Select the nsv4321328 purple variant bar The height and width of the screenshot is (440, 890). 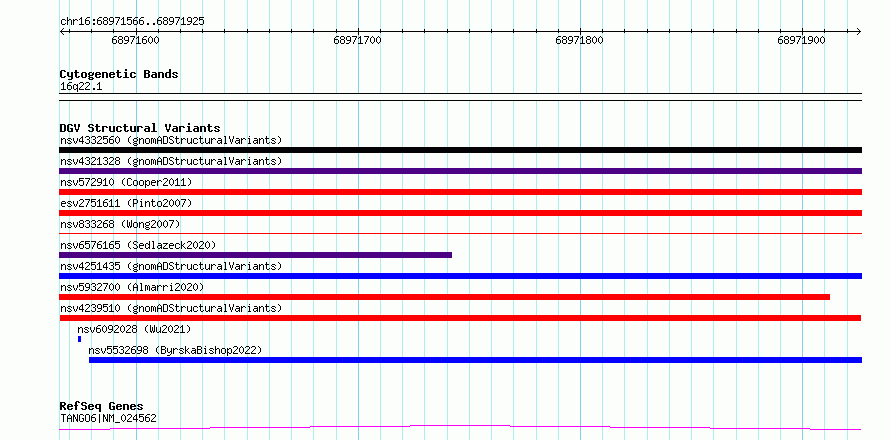[x=460, y=171]
